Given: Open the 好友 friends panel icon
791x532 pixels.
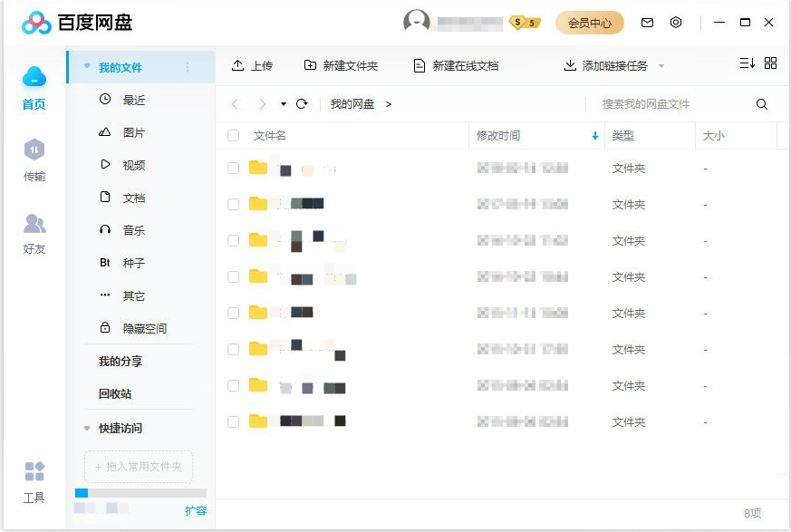Looking at the screenshot, I should (x=34, y=224).
